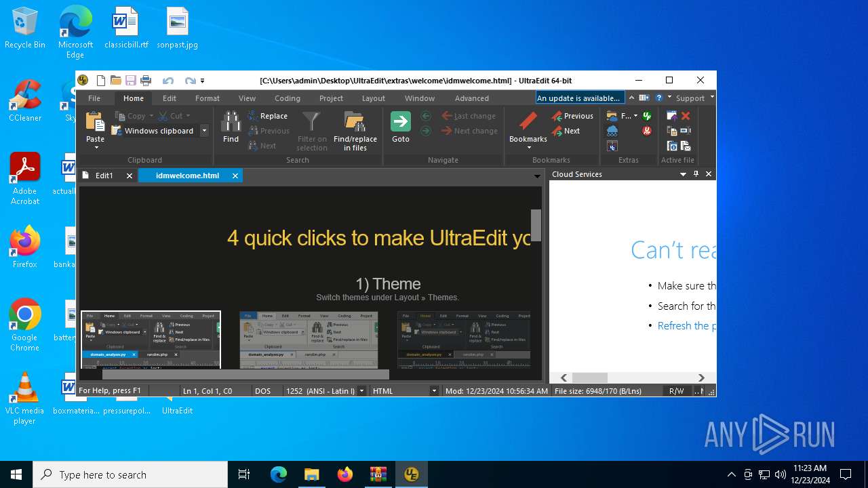
Task: Click the red X delete active file icon
Action: pos(686,116)
